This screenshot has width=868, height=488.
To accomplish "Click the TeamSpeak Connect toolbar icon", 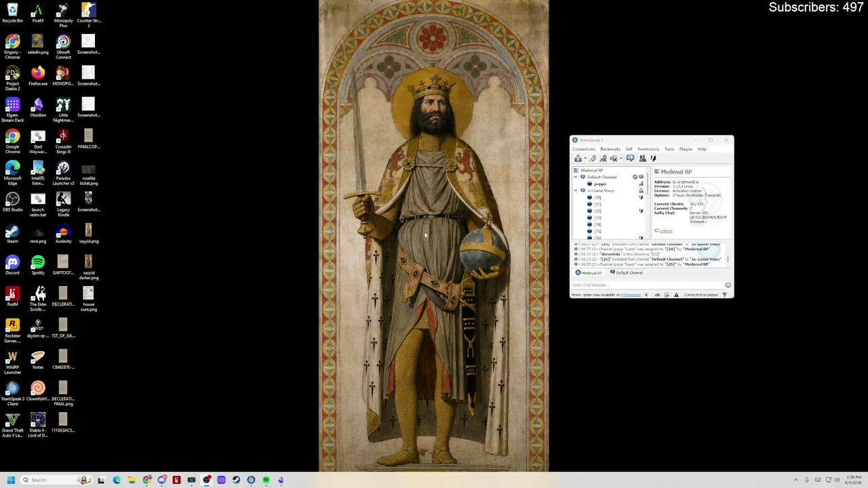I will coord(578,159).
